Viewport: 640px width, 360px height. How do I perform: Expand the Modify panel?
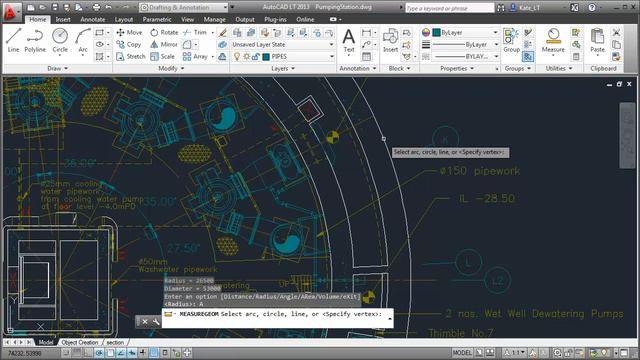click(x=171, y=69)
